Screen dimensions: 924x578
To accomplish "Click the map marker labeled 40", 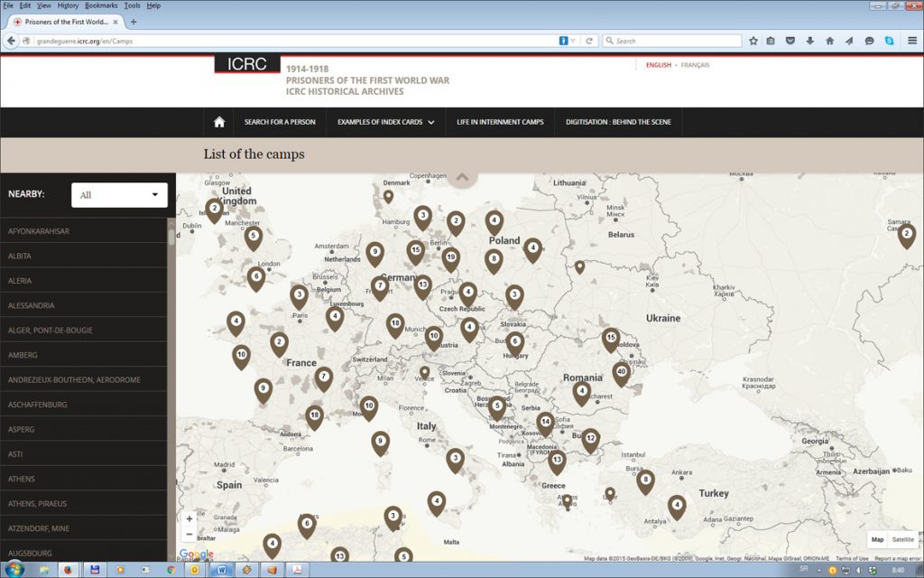I will coord(621,371).
